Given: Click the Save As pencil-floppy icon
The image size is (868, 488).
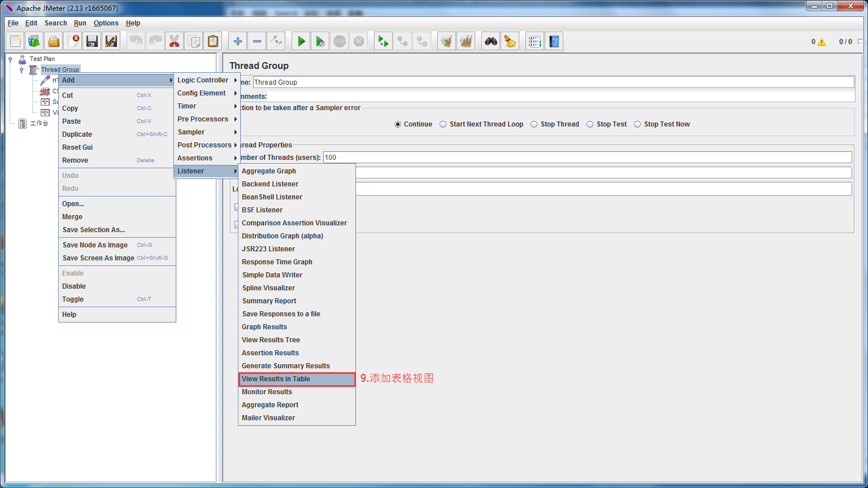Looking at the screenshot, I should point(111,41).
